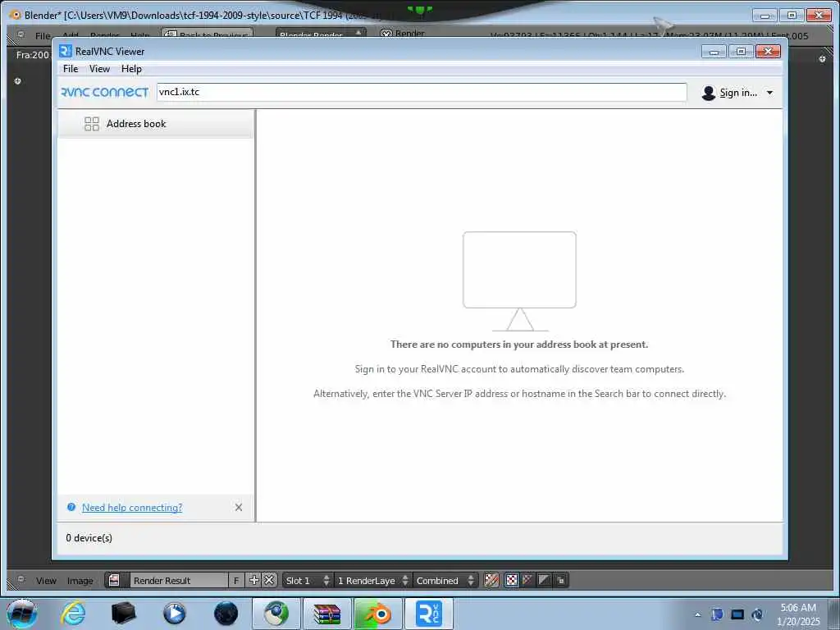Open the dark globe browser taskbar icon

pos(226,614)
